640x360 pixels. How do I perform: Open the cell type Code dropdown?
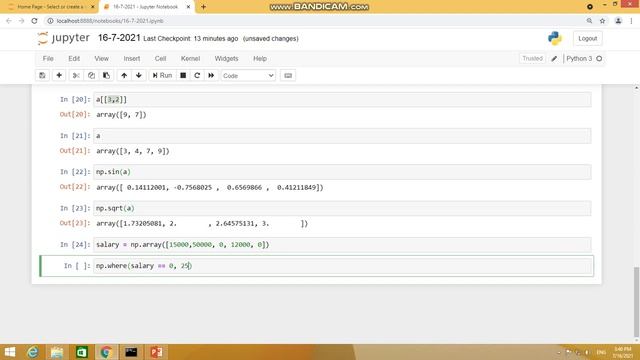coord(248,76)
